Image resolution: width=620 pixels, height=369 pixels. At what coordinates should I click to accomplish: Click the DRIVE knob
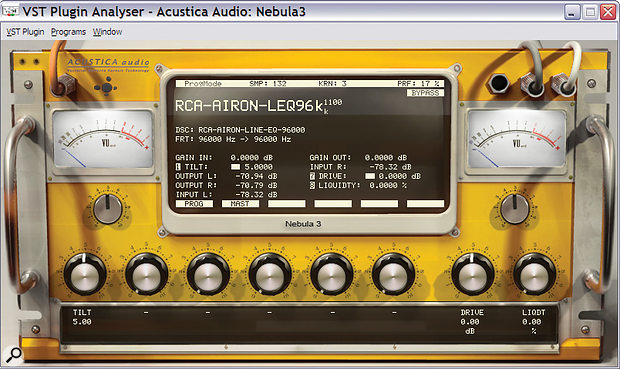pyautogui.click(x=472, y=274)
